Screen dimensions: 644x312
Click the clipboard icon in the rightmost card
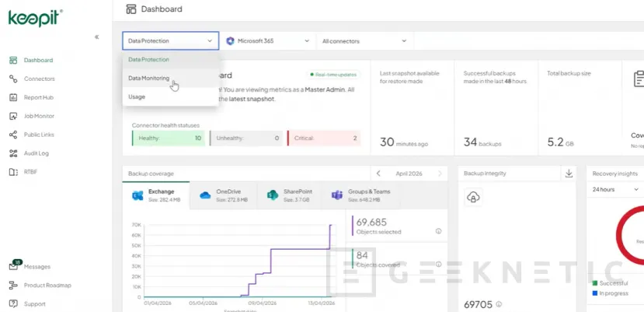pyautogui.click(x=639, y=79)
